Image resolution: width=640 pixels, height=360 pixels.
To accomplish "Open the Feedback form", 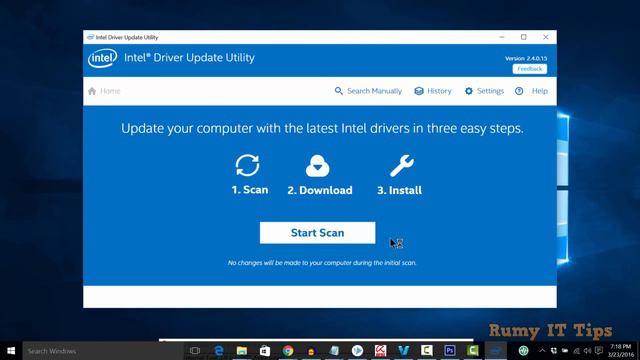I will point(530,69).
